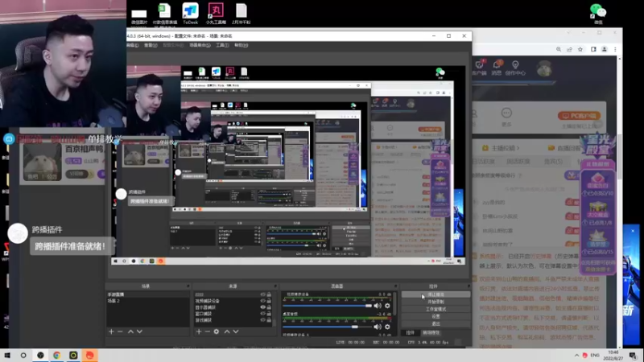
Task: Remove selected scene with minus icon
Action: [120, 331]
